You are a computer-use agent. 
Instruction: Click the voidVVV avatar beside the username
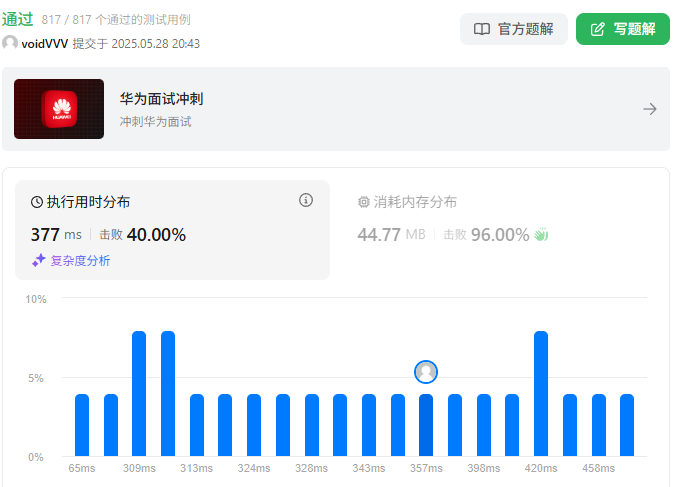(10, 44)
